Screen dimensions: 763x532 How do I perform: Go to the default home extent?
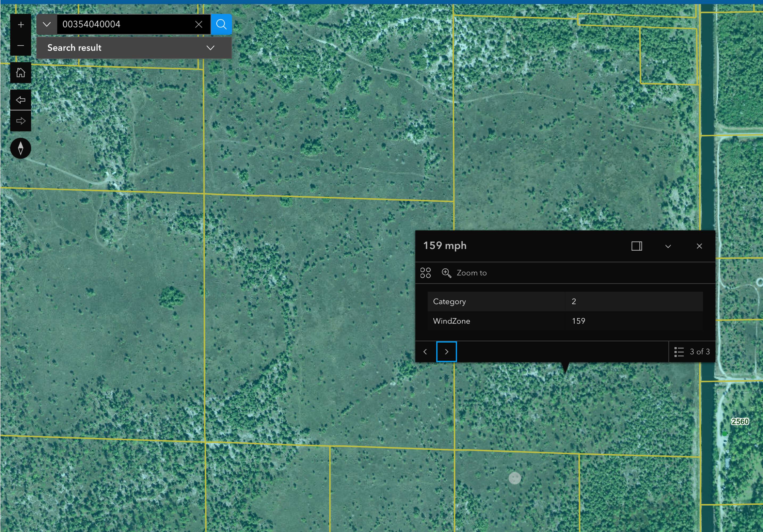[x=20, y=72]
